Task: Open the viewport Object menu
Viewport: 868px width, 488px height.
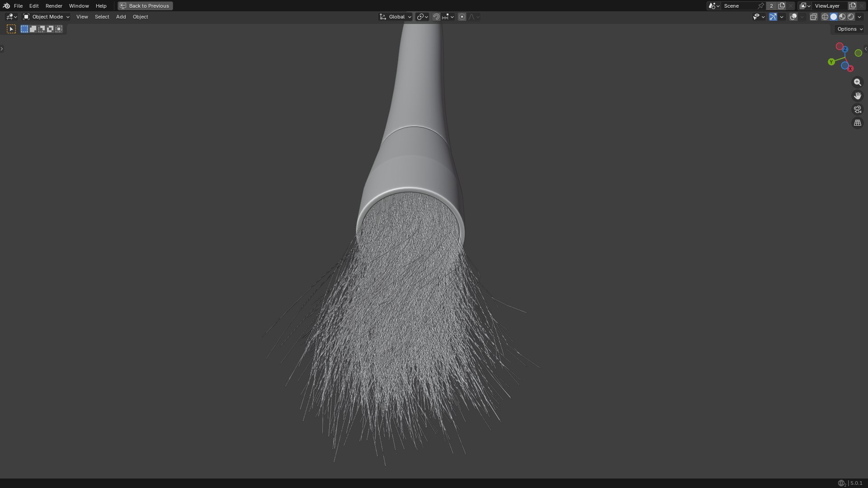Action: coord(140,17)
